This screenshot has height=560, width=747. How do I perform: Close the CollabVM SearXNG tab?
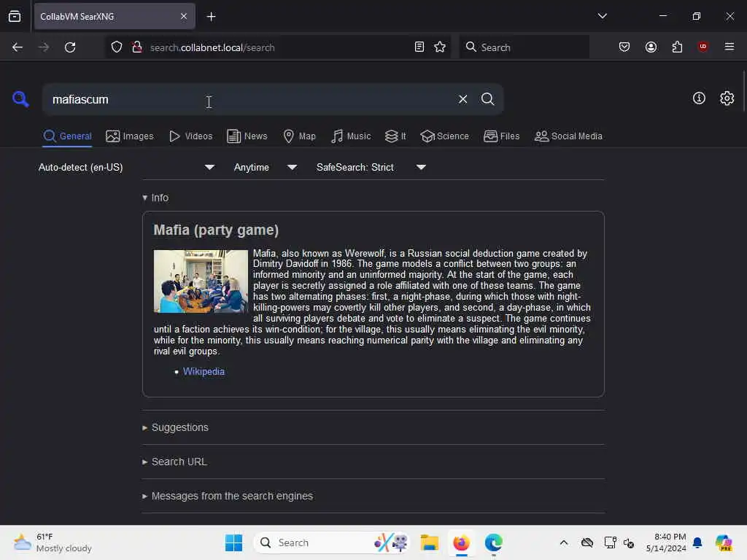tap(184, 17)
